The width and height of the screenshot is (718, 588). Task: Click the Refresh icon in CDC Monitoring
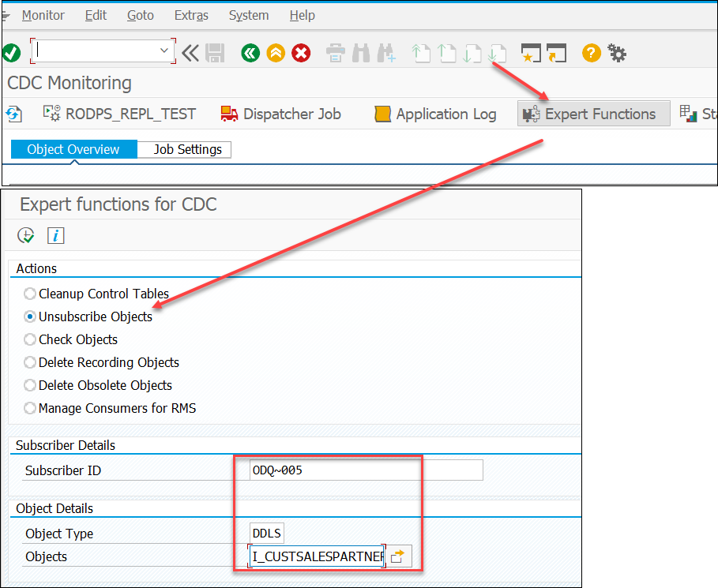click(x=13, y=114)
